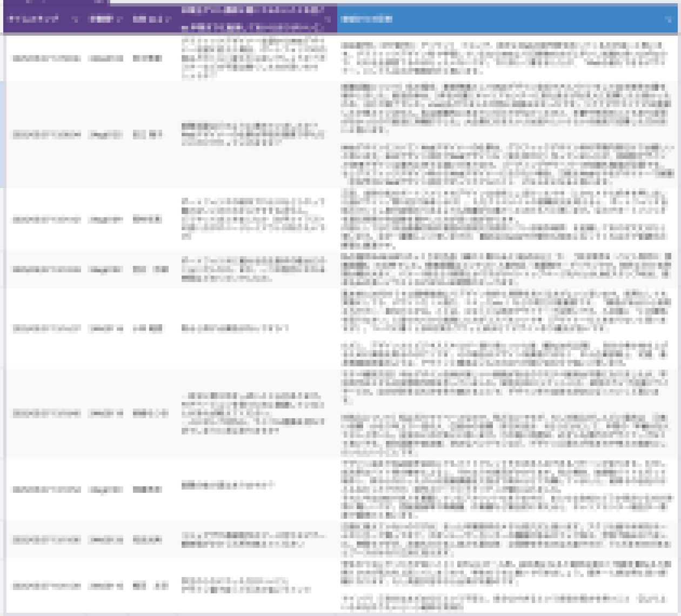
Task: Click the name cell in the first data row
Action: (147, 58)
